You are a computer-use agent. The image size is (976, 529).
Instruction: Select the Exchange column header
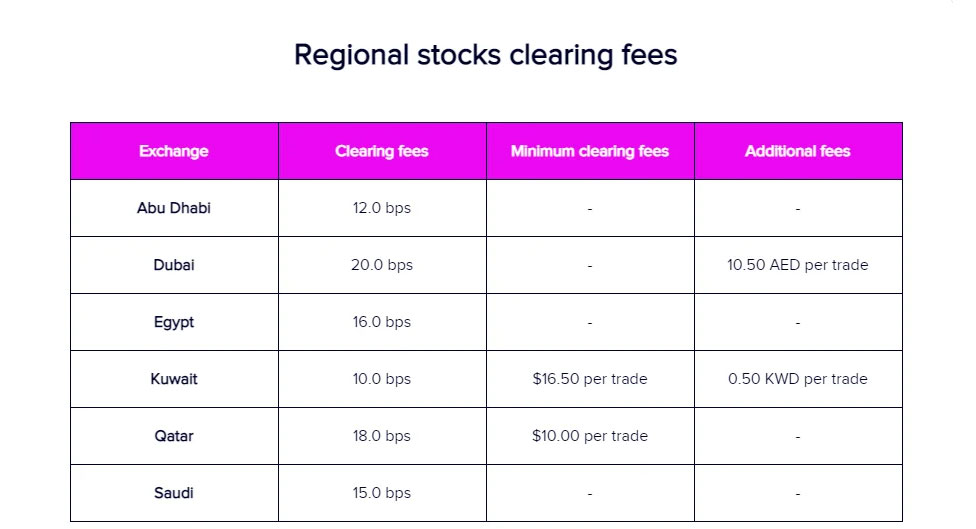[174, 151]
